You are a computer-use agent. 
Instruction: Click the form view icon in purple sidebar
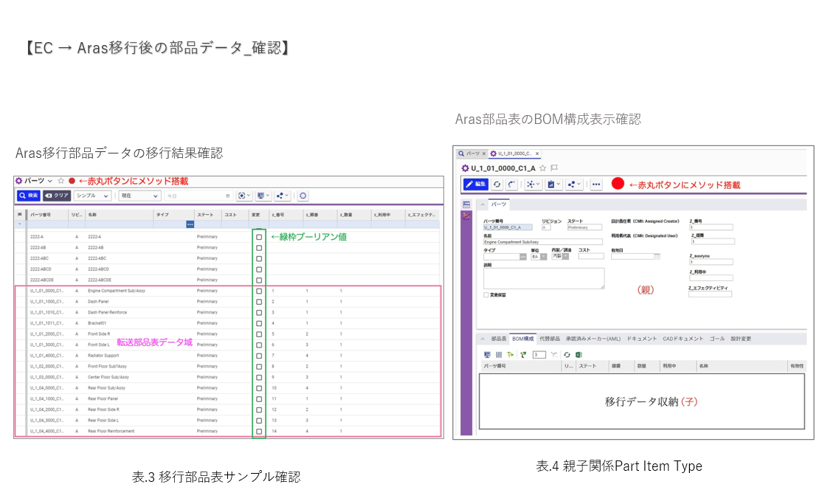[466, 205]
